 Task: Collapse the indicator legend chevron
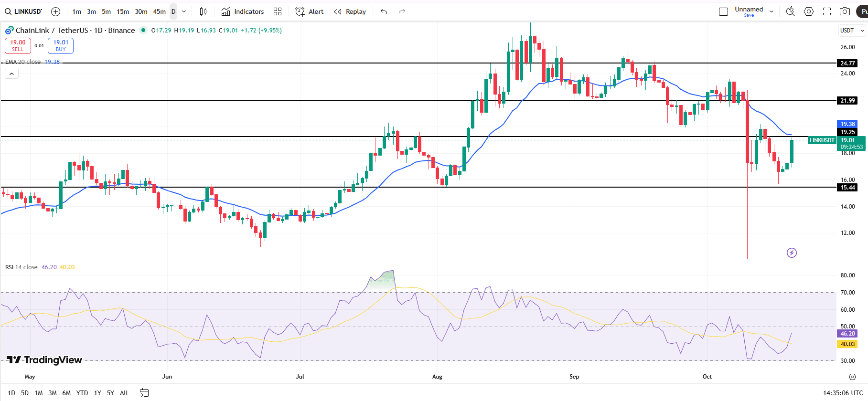[x=12, y=74]
